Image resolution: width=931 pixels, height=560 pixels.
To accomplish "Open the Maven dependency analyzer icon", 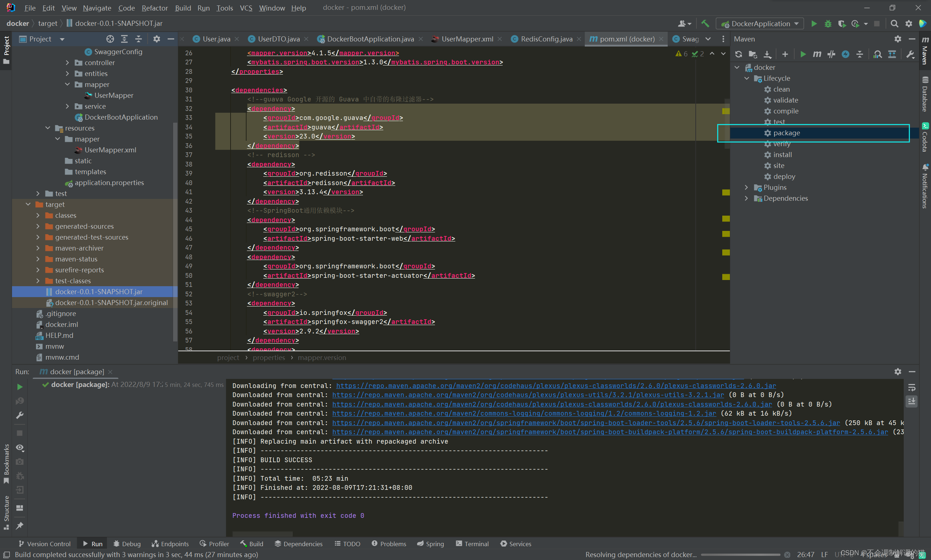I will pos(878,54).
